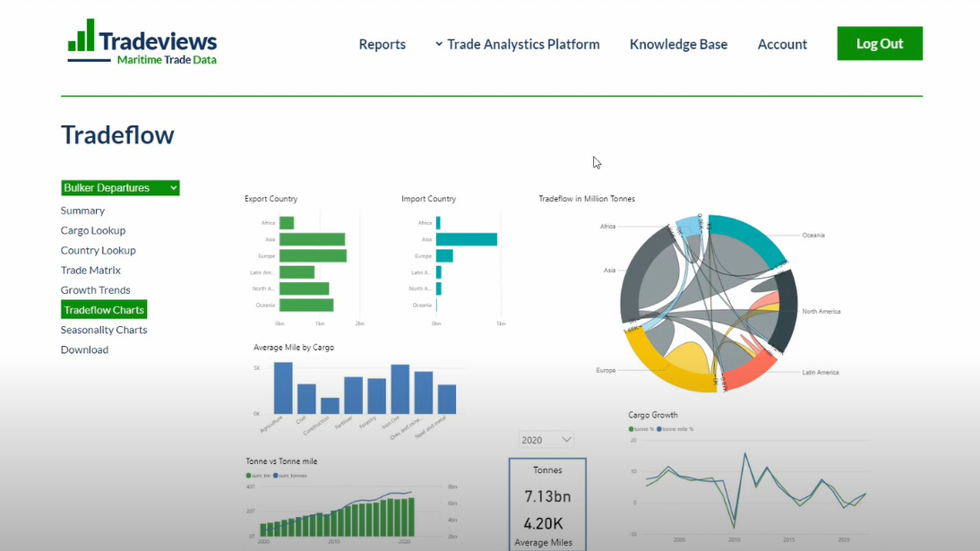Select the Europe bar in Export Country chart

[x=313, y=256]
